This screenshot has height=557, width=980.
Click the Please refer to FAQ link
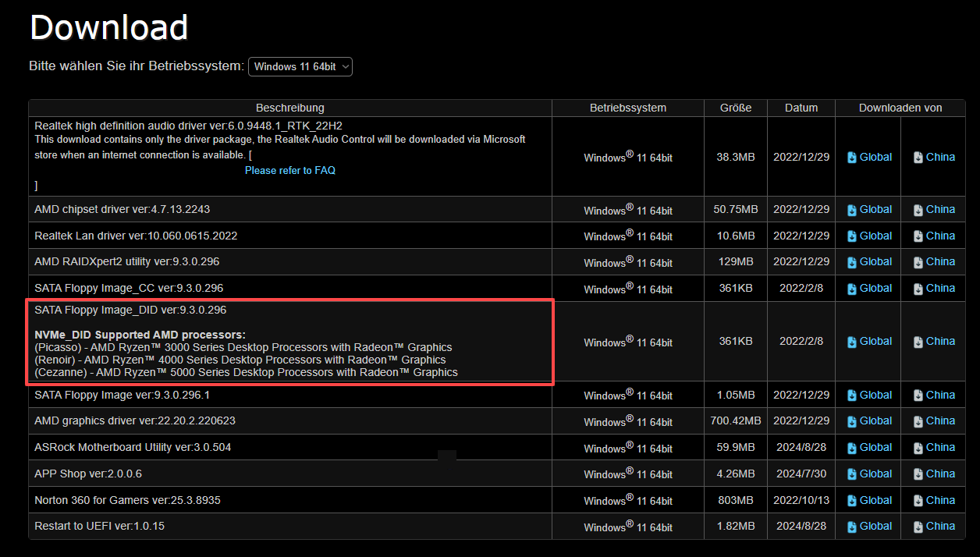coord(290,170)
